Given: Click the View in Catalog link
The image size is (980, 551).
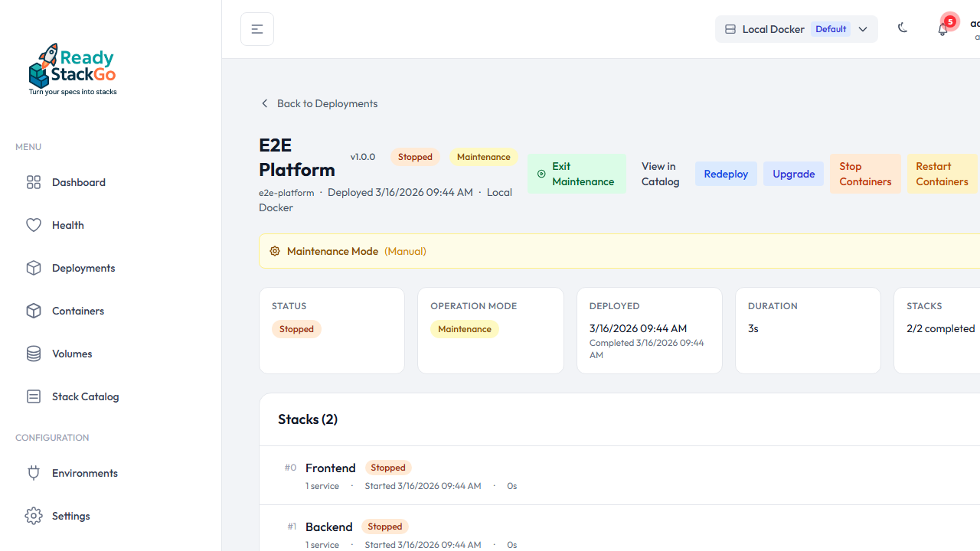Looking at the screenshot, I should click(660, 174).
